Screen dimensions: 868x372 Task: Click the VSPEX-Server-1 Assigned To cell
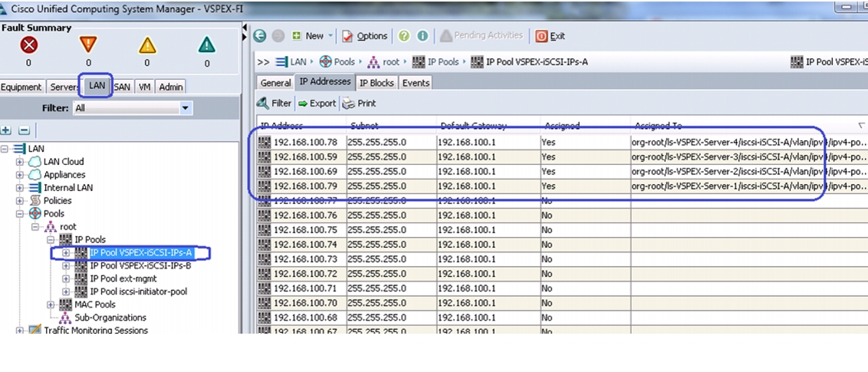749,186
